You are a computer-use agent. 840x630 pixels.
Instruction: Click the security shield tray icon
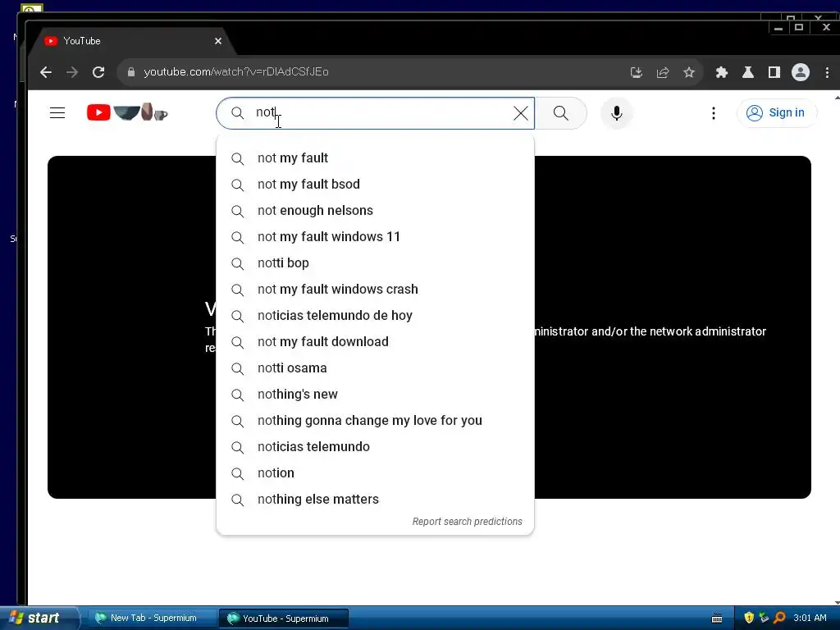pos(749,618)
